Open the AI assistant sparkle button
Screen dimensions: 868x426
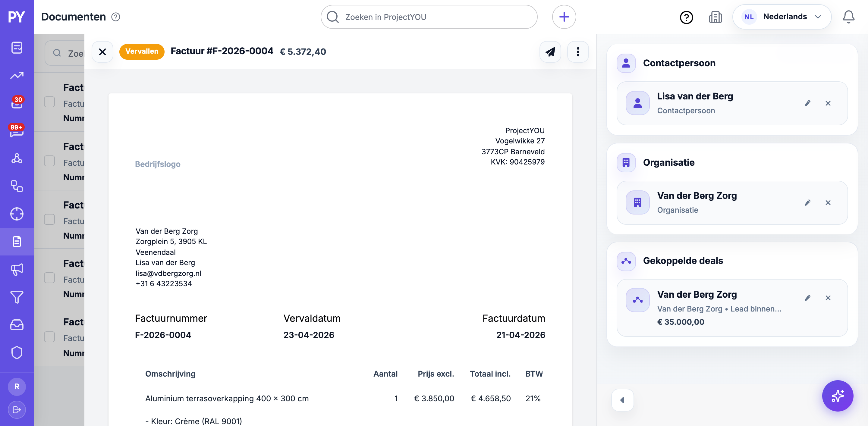click(x=837, y=396)
